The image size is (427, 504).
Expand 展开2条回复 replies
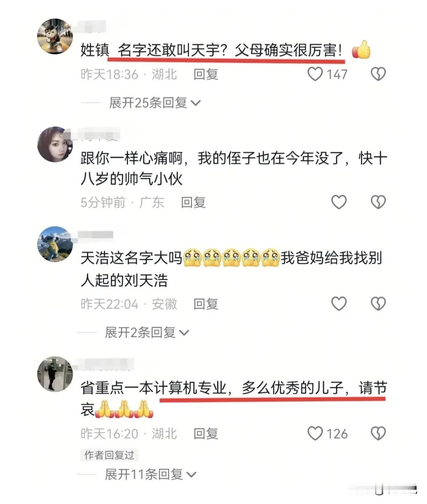tap(147, 332)
